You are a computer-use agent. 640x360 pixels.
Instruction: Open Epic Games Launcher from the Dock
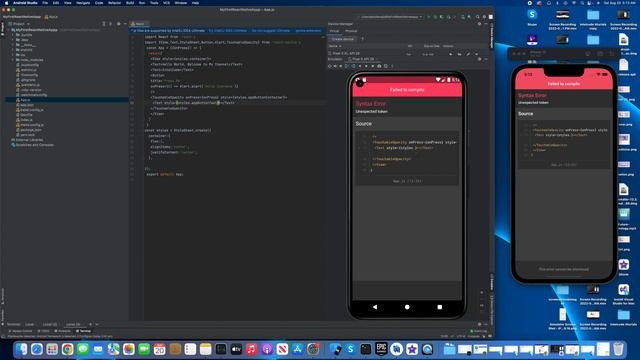pos(381,349)
